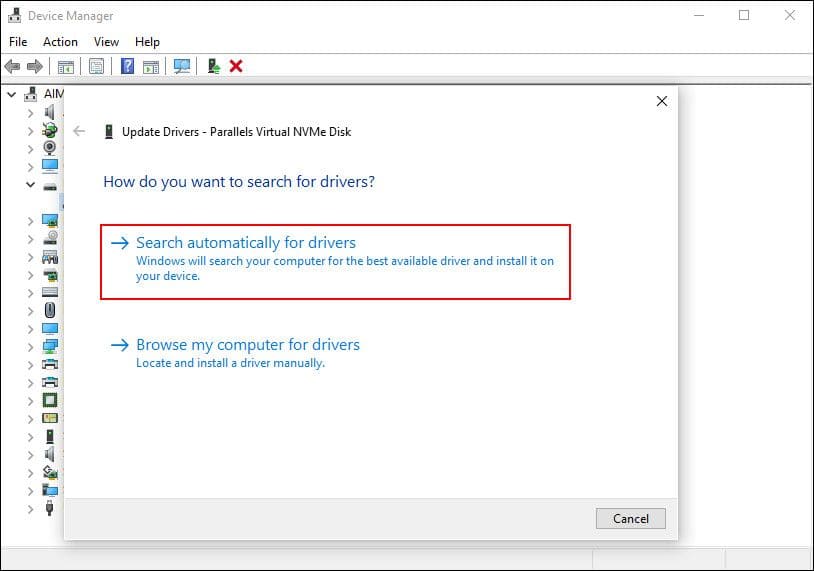
Task: Open the File menu
Action: pos(18,42)
